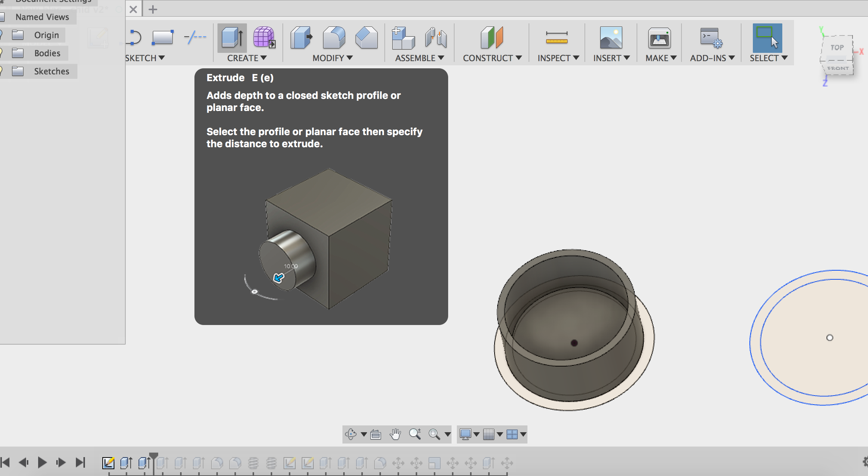Select the first sketch feature in timeline
This screenshot has height=476, width=868.
pos(108,463)
